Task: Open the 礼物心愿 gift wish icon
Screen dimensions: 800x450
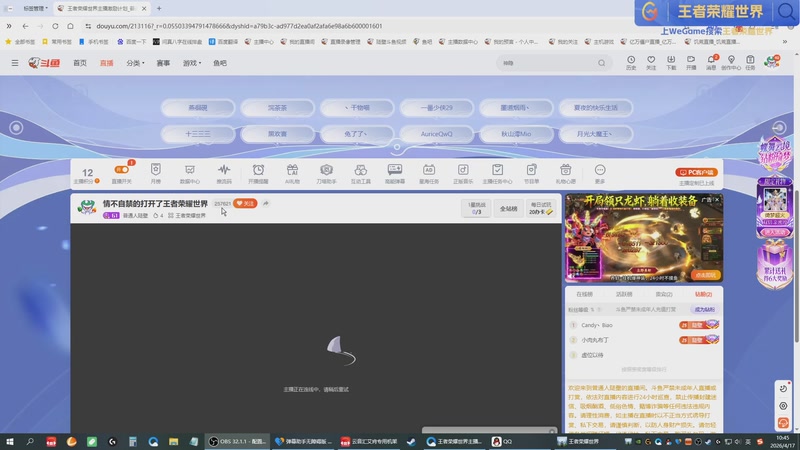Action: tap(566, 173)
